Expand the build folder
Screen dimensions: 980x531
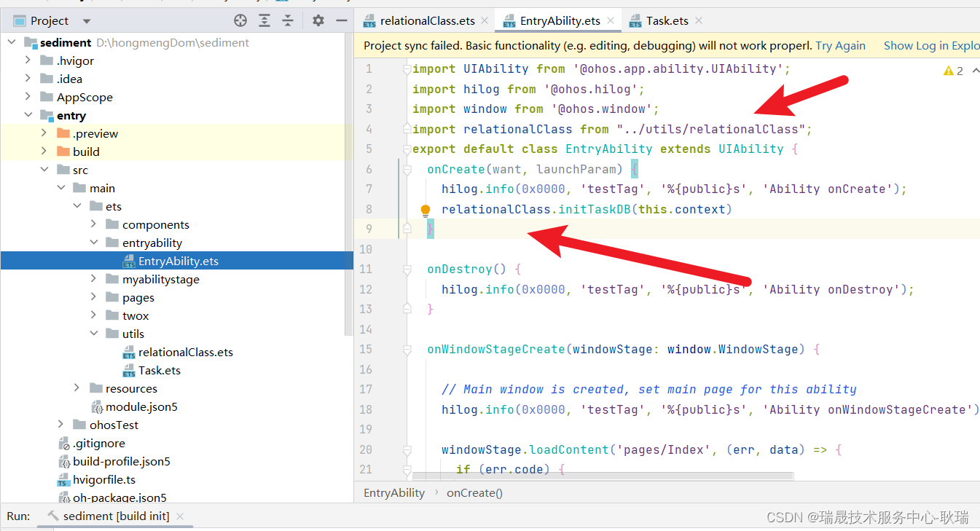pos(44,152)
